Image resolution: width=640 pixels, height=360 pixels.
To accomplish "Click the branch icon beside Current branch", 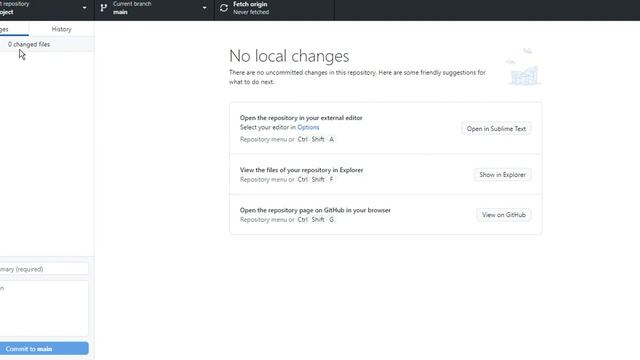I will point(104,8).
